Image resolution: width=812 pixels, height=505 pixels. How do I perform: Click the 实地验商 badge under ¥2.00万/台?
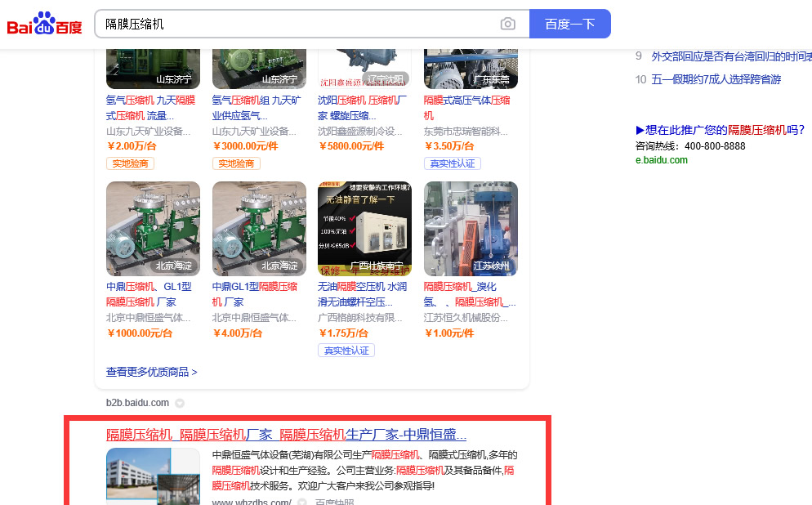(130, 163)
